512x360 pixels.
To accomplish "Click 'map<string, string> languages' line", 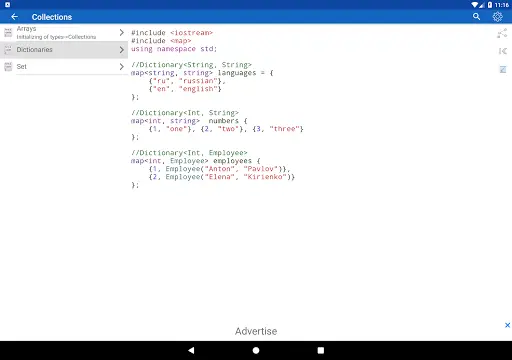I will (x=202, y=73).
